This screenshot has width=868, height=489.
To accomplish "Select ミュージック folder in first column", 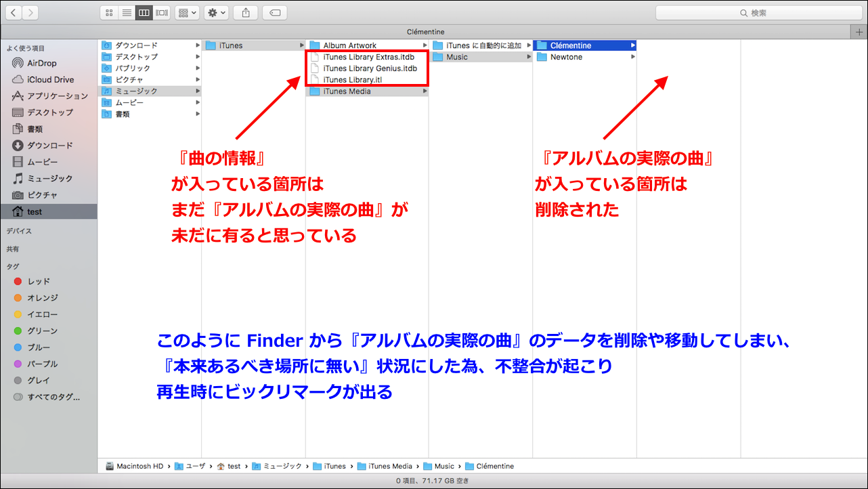I will click(150, 91).
